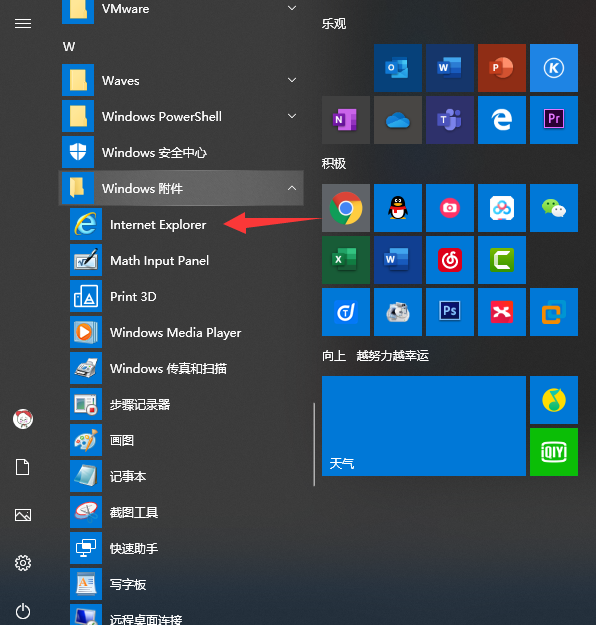This screenshot has height=625, width=596.
Task: Open the blue T-note app tile
Action: [x=346, y=312]
